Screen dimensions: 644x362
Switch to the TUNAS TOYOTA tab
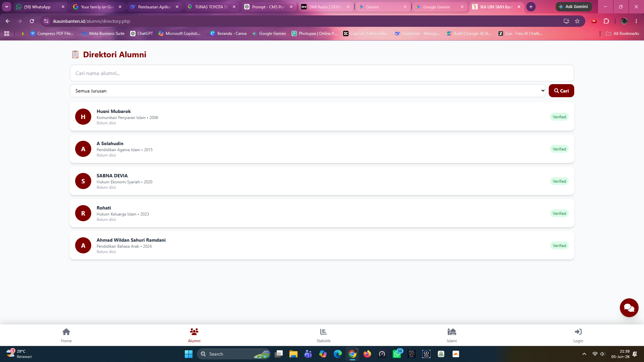211,7
